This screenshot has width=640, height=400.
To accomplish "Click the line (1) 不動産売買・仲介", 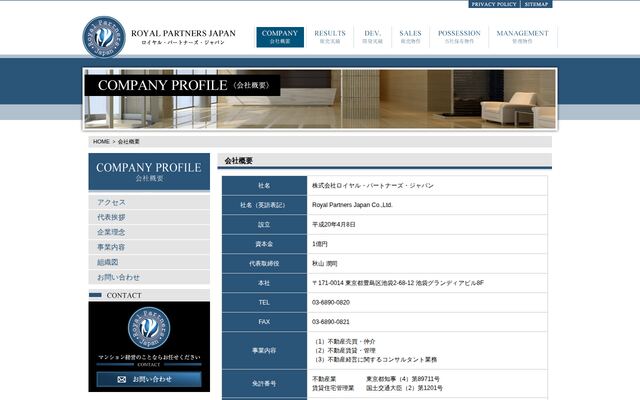I will coord(344,342).
